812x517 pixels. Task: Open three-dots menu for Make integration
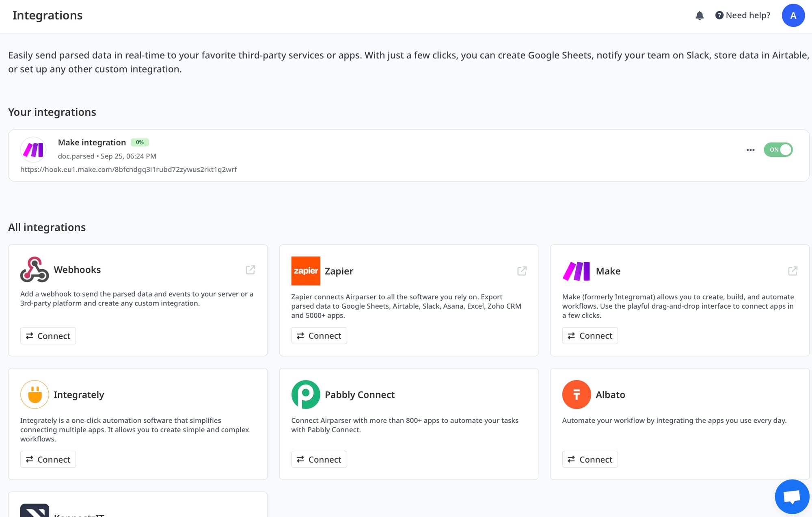pos(750,150)
